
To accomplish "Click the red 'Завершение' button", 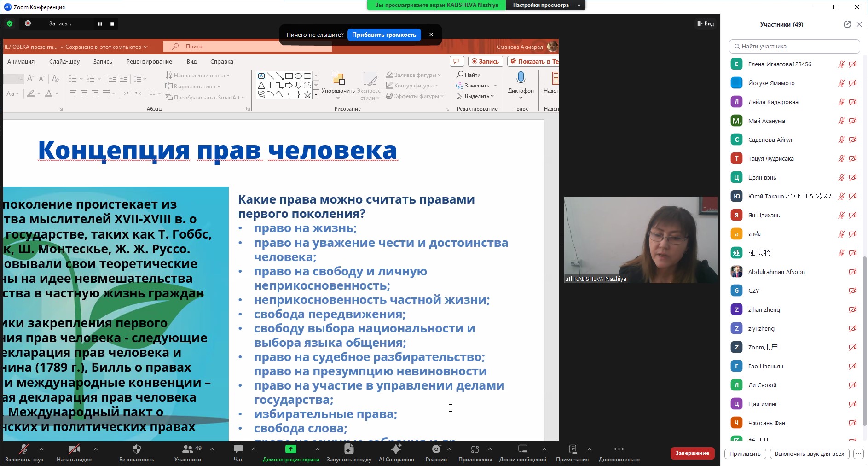I will click(692, 453).
